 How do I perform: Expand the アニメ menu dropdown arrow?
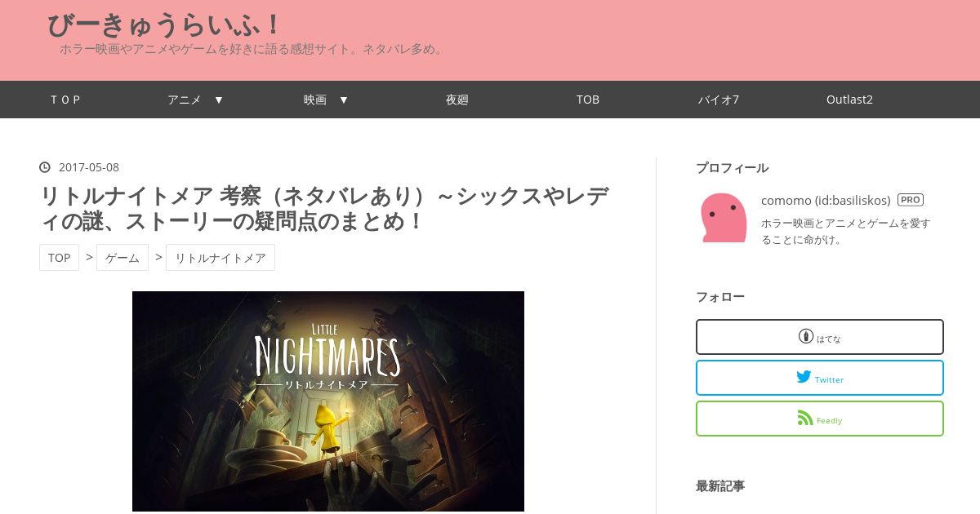[x=218, y=100]
